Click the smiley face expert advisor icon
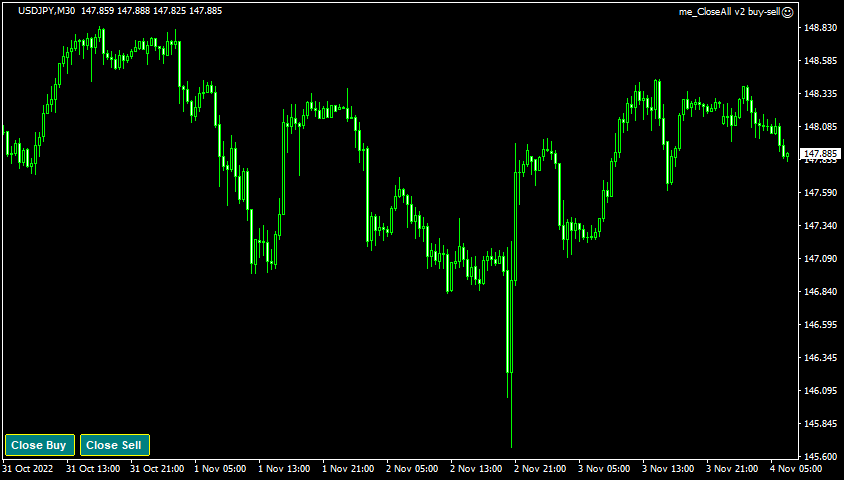The image size is (844, 480). coord(788,12)
